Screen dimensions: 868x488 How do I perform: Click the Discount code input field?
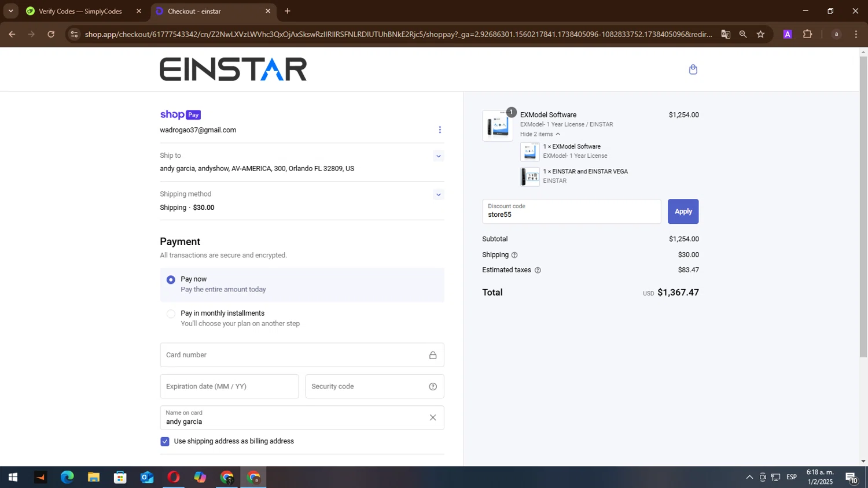571,212
